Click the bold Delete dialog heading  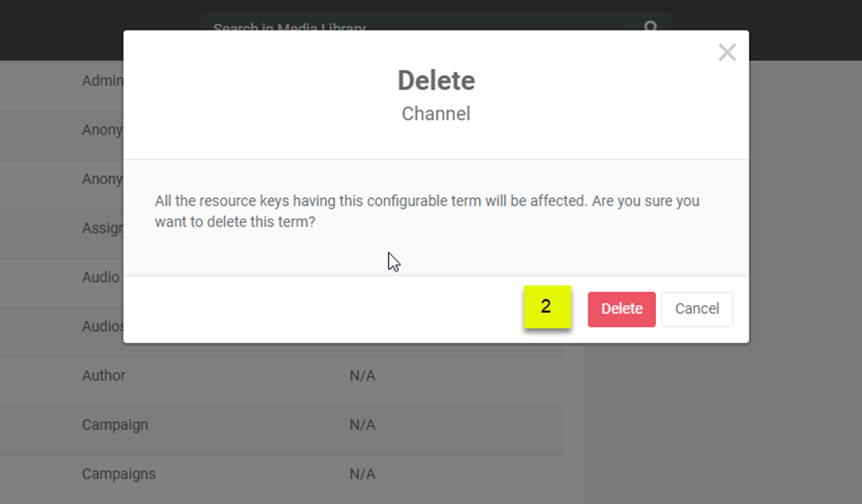tap(436, 80)
